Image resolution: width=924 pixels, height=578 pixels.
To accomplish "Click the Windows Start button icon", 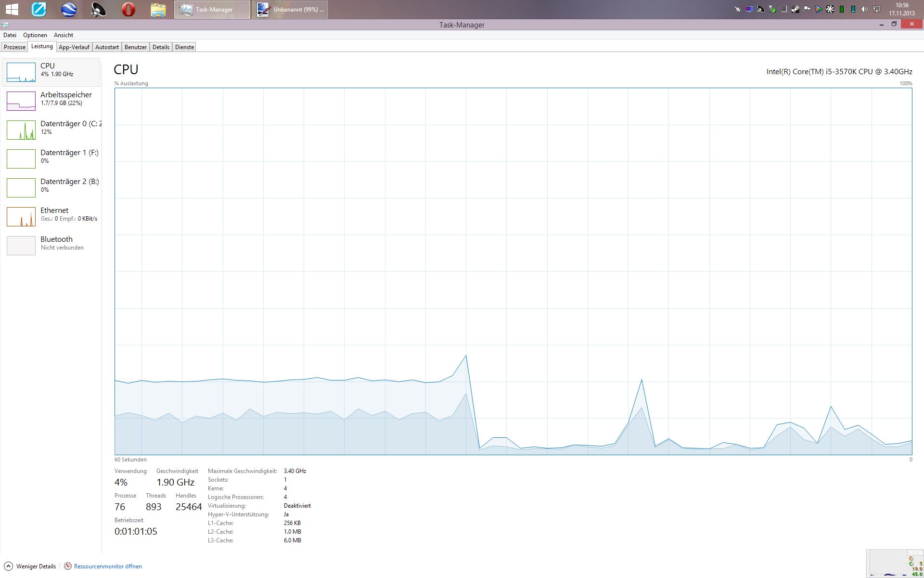I will 12,9.
